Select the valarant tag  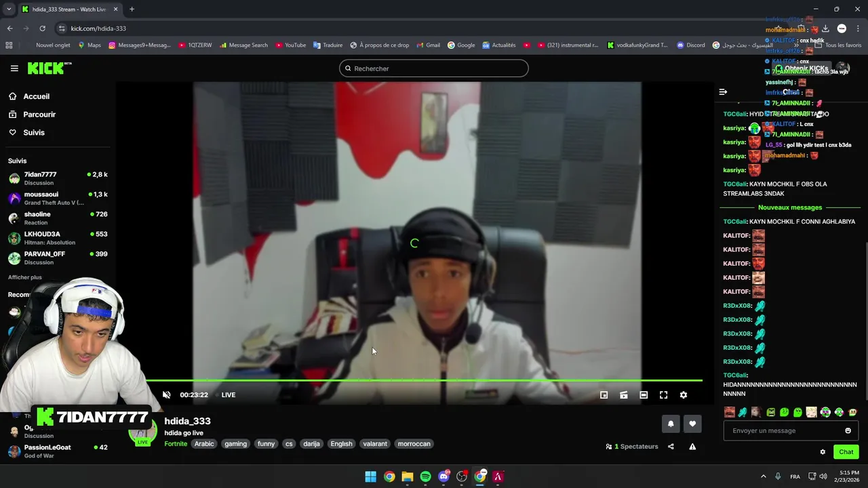coord(375,444)
